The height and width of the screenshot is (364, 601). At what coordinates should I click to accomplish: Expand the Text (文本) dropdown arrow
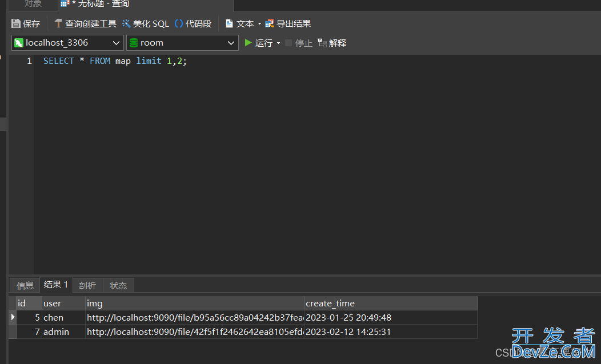click(x=259, y=24)
